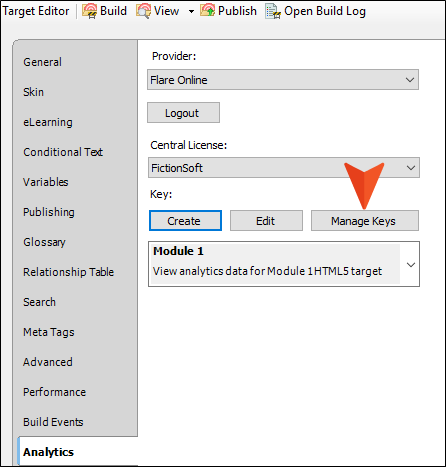The width and height of the screenshot is (446, 467).
Task: Open the View dropdown arrow
Action: pyautogui.click(x=191, y=11)
